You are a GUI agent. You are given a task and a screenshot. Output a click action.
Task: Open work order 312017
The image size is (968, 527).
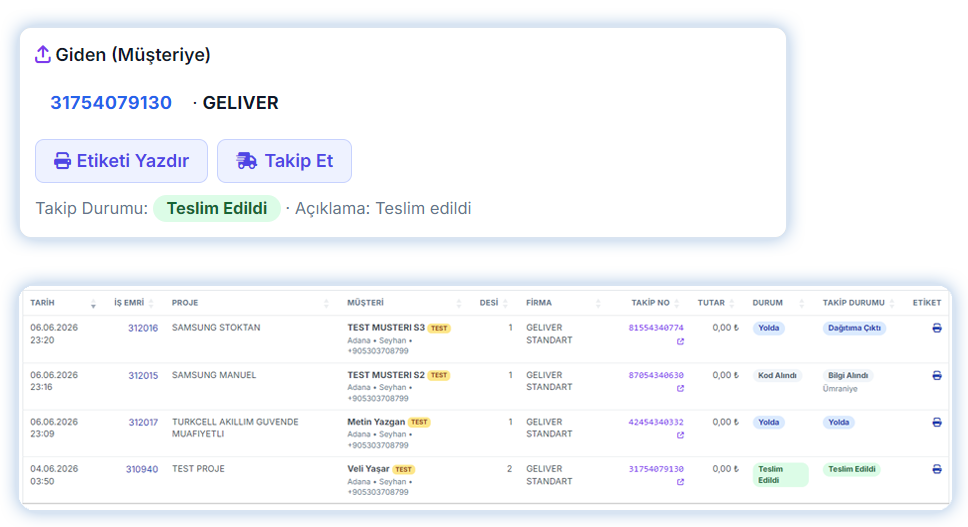143,423
